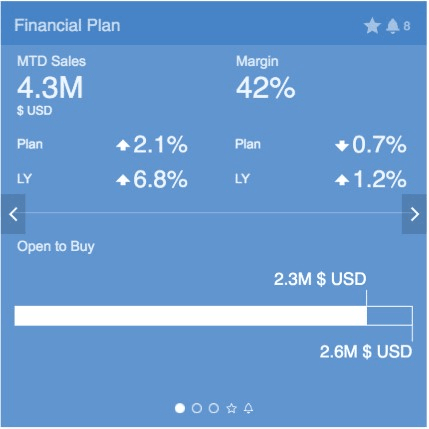Click up arrow beside 2.1% sales plan
This screenshot has height=429, width=429.
123,145
